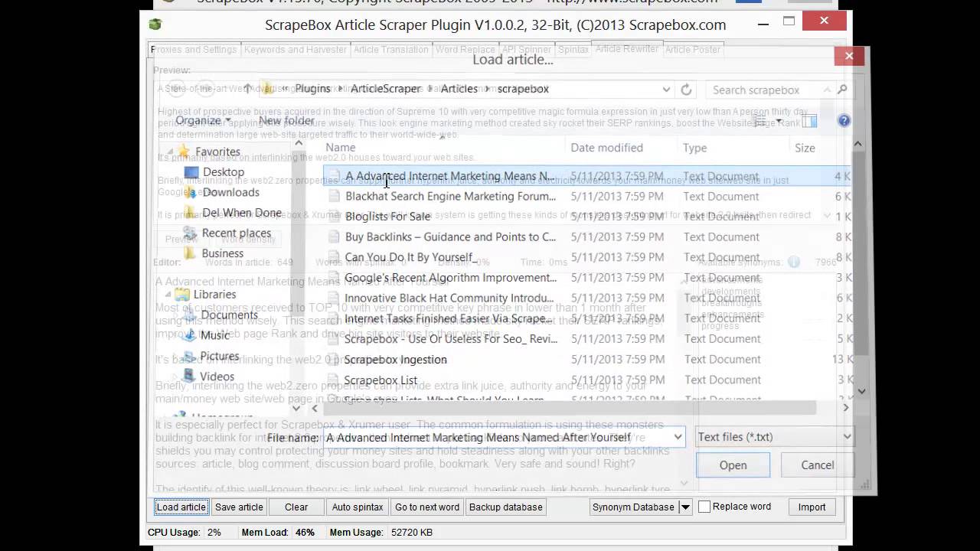Click the file list vertical scrollbar
The image size is (980, 551).
click(858, 268)
